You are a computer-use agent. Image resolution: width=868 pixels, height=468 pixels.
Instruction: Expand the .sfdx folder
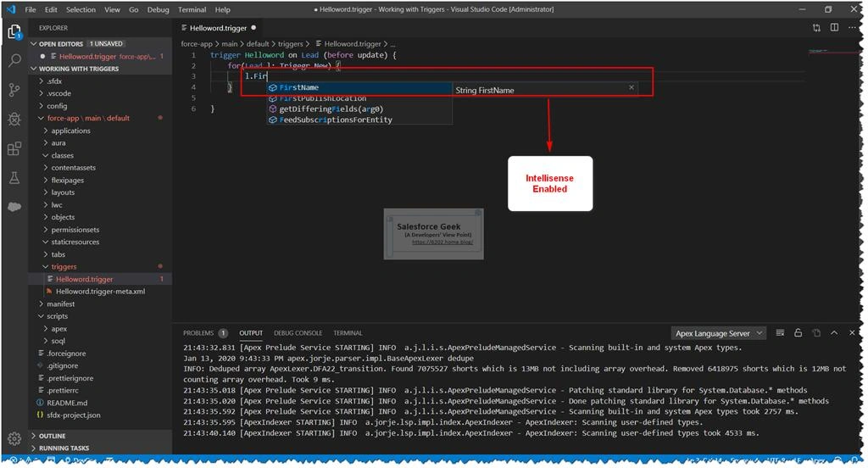pos(100,81)
